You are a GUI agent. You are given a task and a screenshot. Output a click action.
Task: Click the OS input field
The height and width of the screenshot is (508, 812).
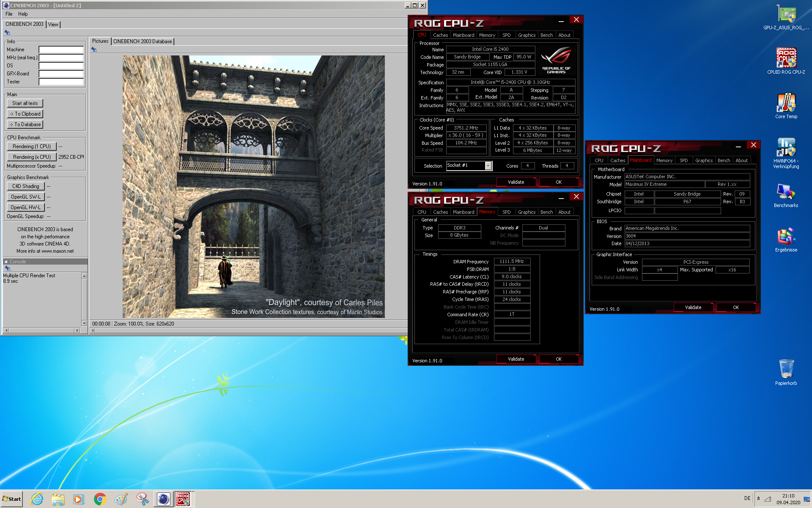(61, 66)
